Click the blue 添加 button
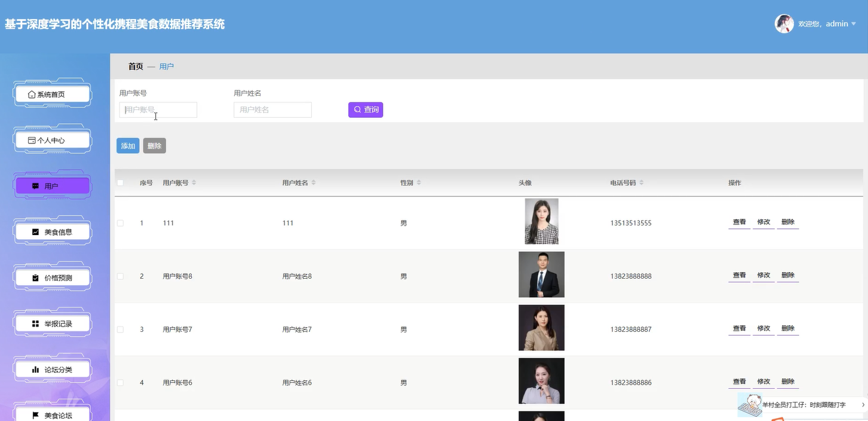Screen dimensions: 868x421 pos(128,146)
